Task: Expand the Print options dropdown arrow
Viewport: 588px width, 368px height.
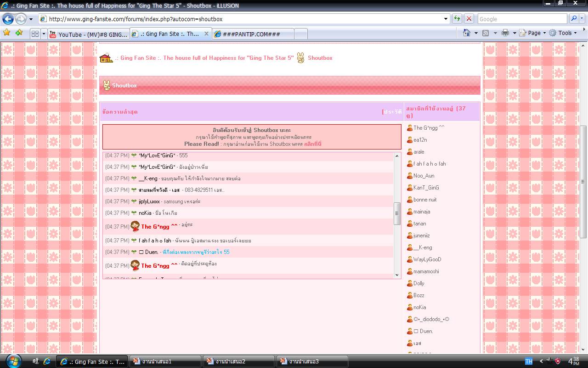Action: click(514, 33)
